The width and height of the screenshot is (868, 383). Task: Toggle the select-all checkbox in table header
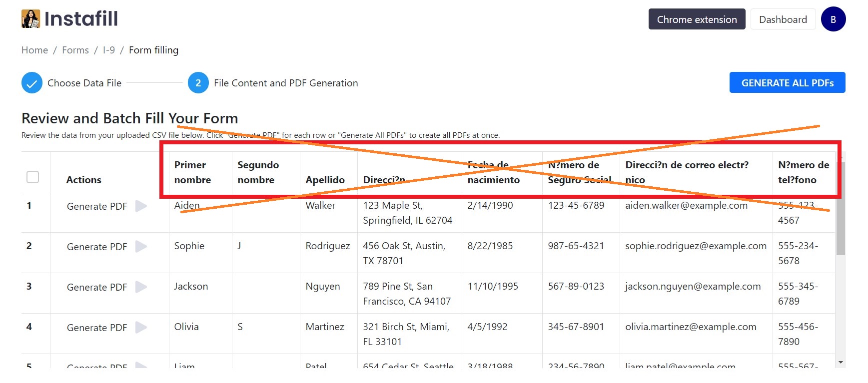pos(32,177)
